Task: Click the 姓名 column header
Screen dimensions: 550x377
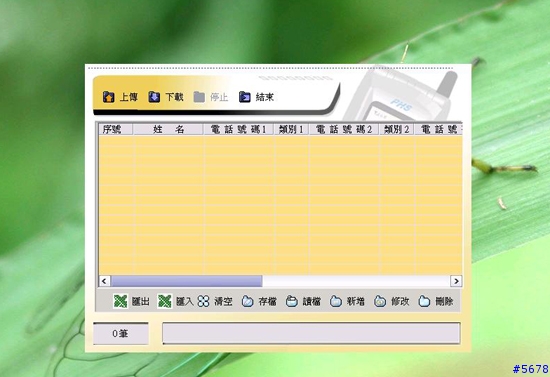Action: tap(168, 129)
